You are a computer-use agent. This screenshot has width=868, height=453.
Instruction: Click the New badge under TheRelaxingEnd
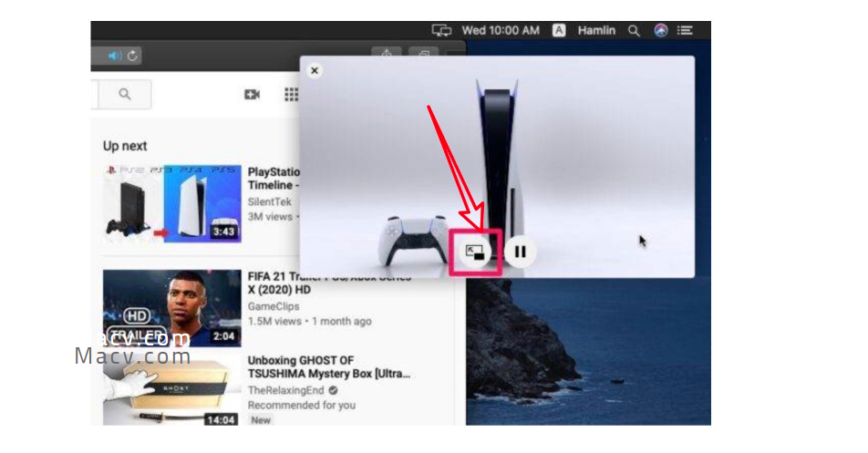tap(261, 420)
